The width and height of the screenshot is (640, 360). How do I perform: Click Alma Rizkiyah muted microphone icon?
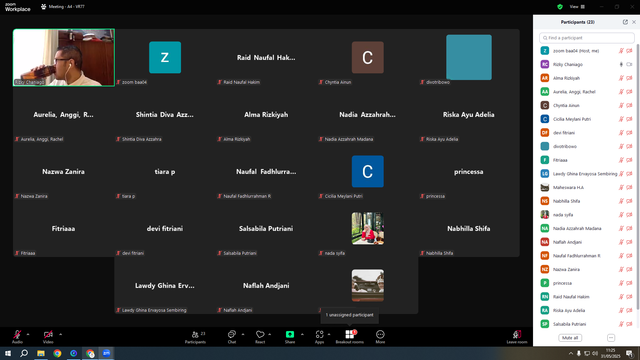tap(621, 78)
